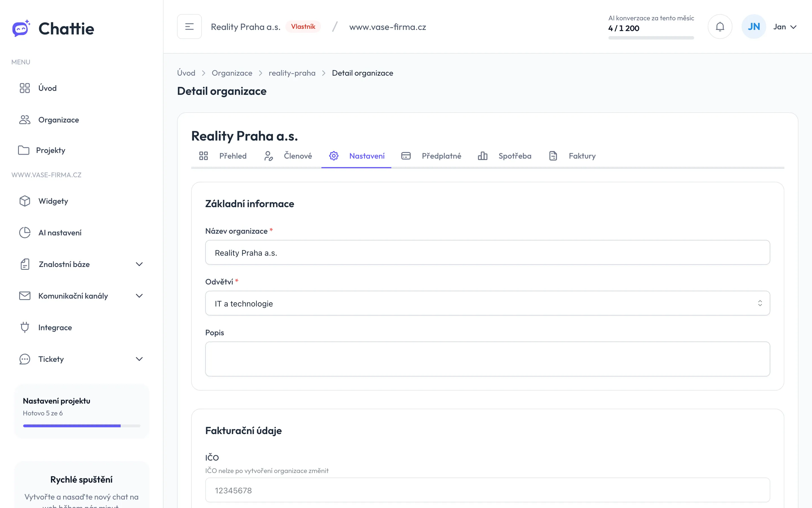
Task: Click the Faktury tab invoice icon
Action: point(553,156)
